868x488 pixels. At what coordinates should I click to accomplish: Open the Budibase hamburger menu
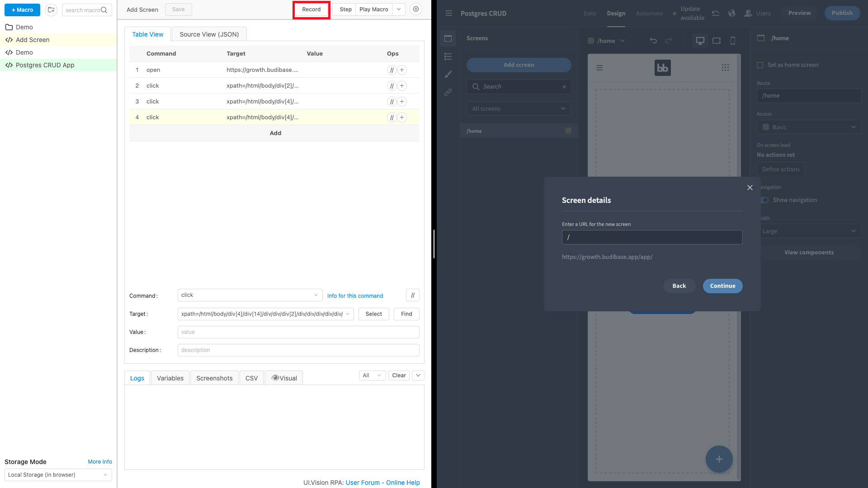(449, 13)
